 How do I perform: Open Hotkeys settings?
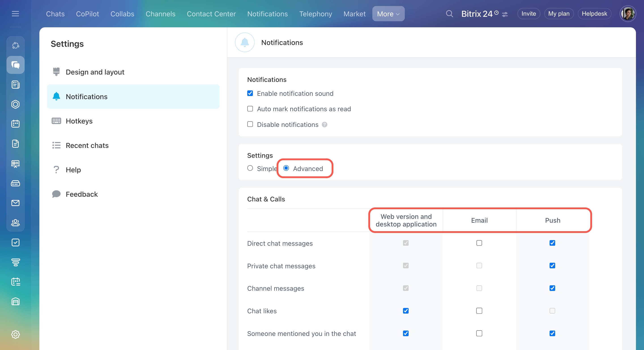click(x=133, y=121)
